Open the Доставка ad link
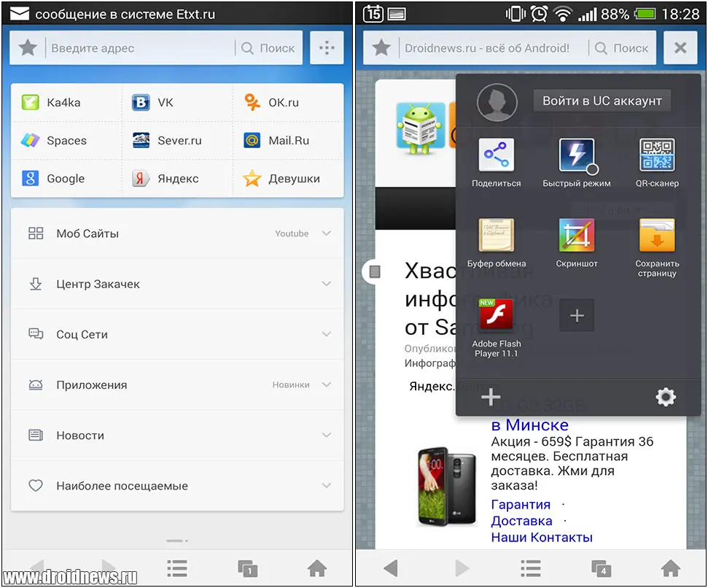Viewport: 708px width, 588px height. [521, 521]
